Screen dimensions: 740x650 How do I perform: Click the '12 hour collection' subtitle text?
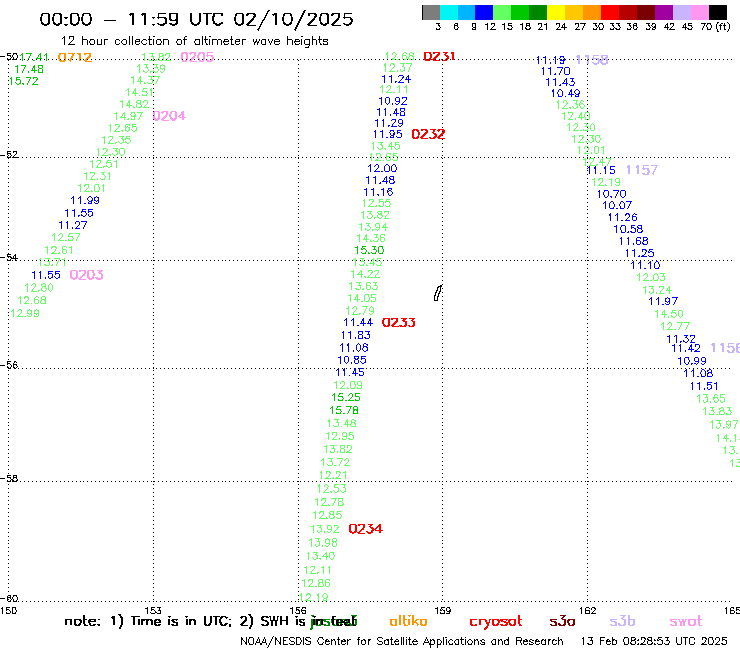[194, 41]
